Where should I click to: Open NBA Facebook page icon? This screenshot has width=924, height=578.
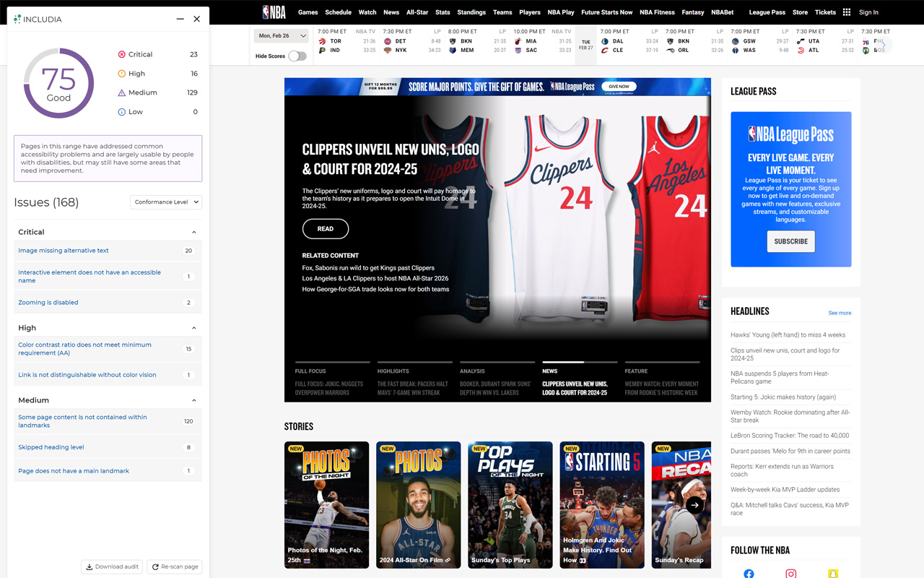point(749,574)
